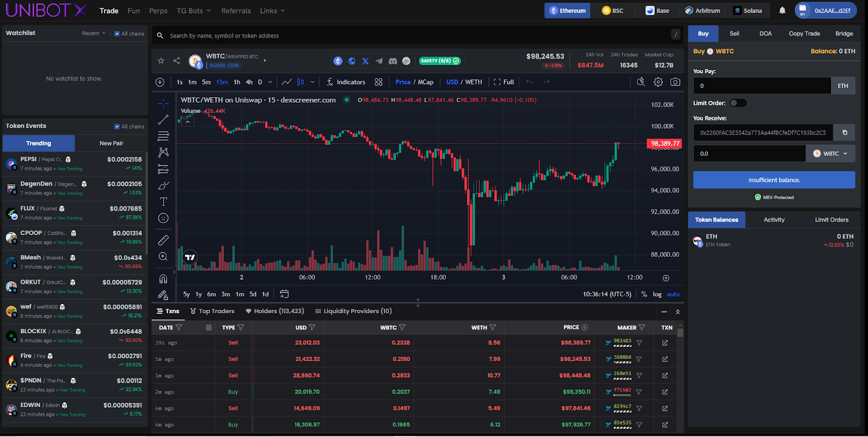This screenshot has width=868, height=437.
Task: Open the DCA tab
Action: coord(765,34)
